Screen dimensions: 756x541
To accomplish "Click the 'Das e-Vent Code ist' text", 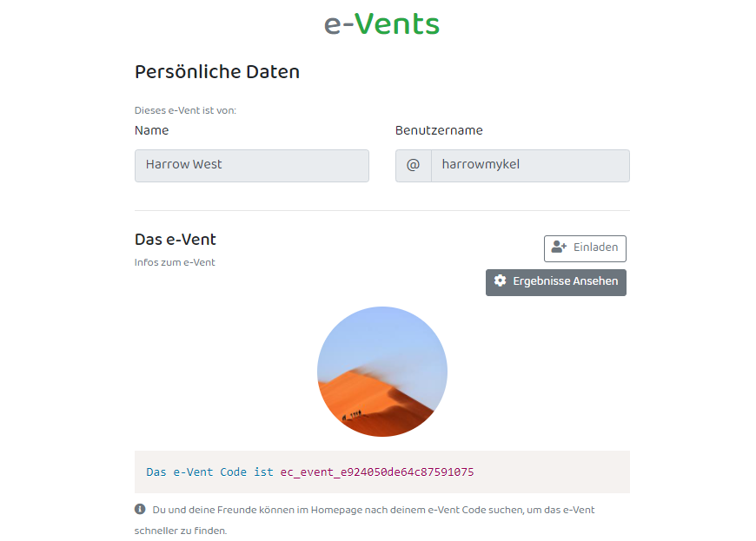I will click(x=209, y=472).
